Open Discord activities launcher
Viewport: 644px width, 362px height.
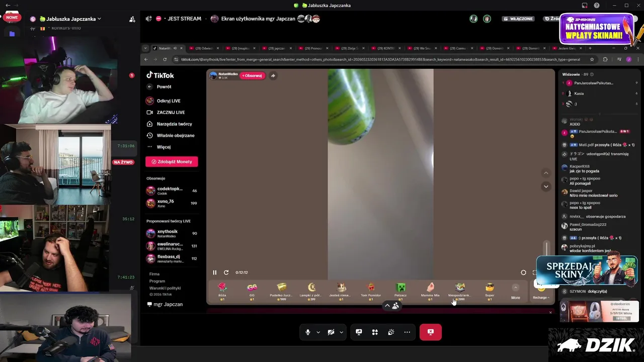(x=375, y=332)
